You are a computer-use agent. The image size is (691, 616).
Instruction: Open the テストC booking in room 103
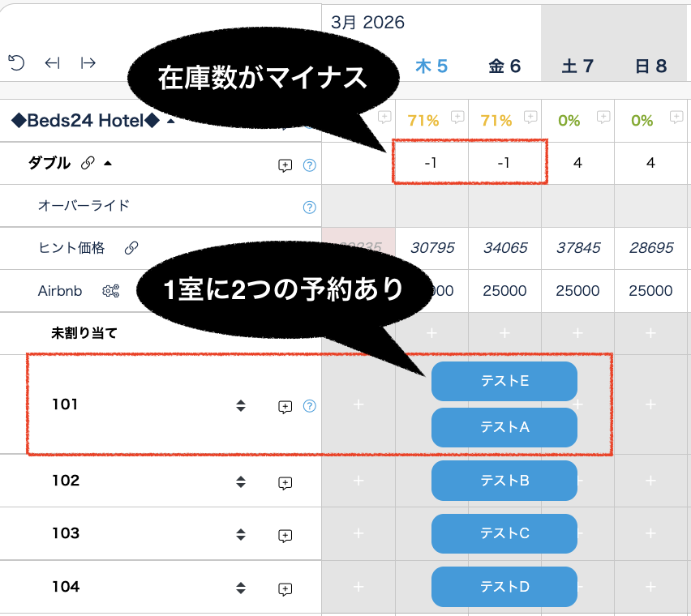pyautogui.click(x=504, y=533)
